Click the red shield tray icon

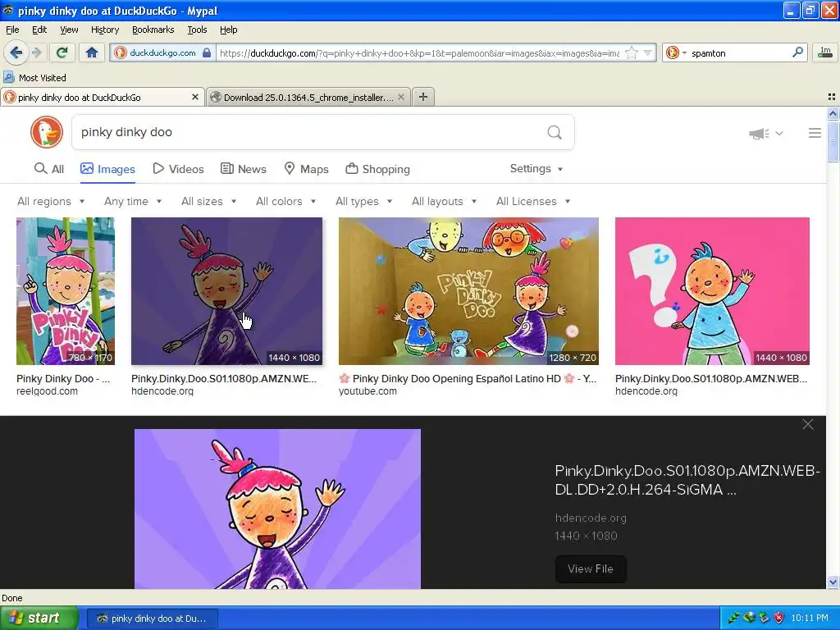click(779, 618)
